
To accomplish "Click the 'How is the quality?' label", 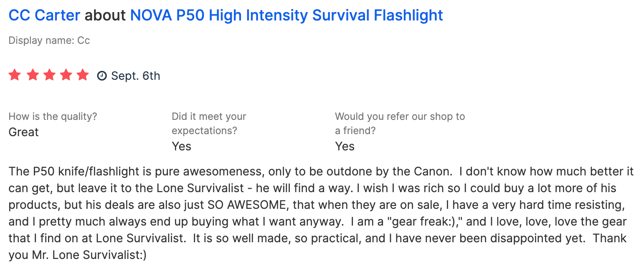I will tap(53, 116).
